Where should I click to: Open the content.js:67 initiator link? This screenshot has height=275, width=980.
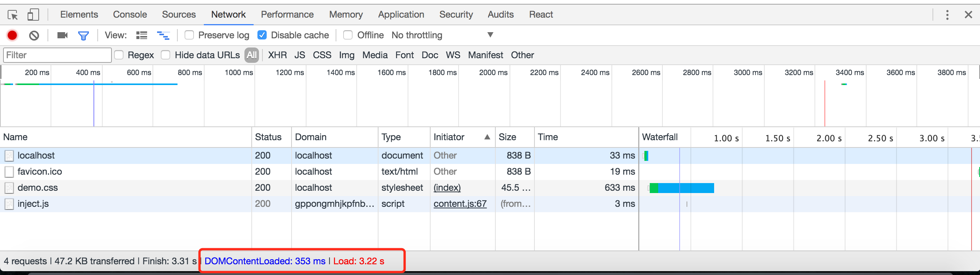[x=460, y=204]
